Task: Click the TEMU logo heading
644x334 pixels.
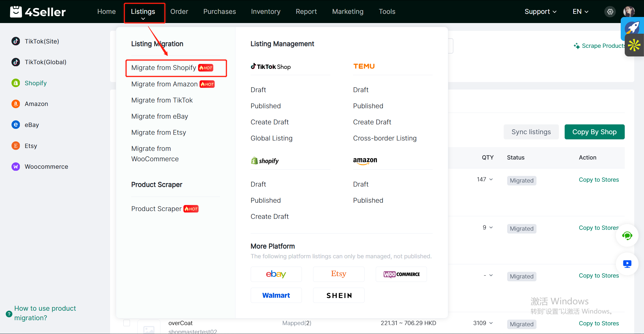Action: 364,66
